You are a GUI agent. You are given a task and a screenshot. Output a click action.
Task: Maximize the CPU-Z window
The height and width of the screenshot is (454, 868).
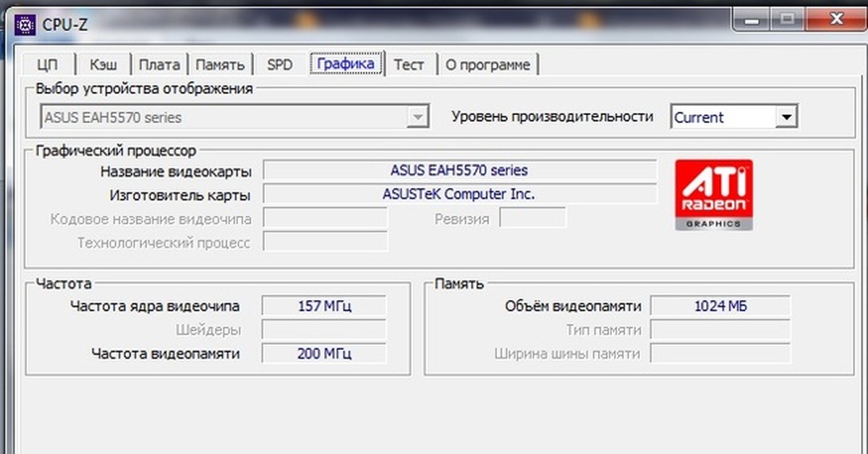787,21
